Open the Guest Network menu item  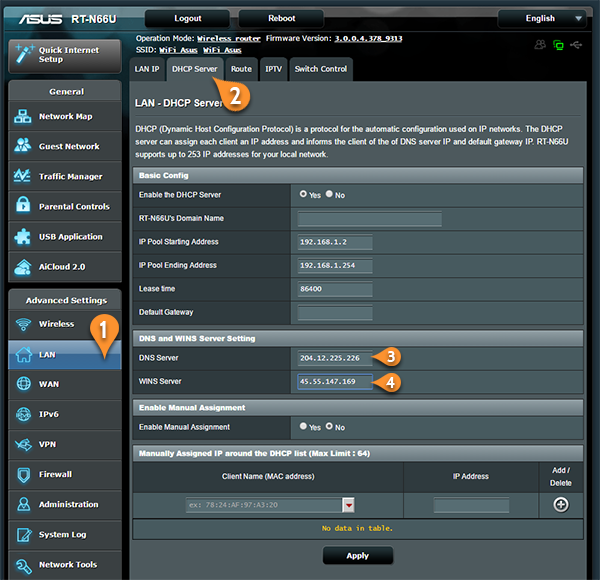tap(65, 146)
